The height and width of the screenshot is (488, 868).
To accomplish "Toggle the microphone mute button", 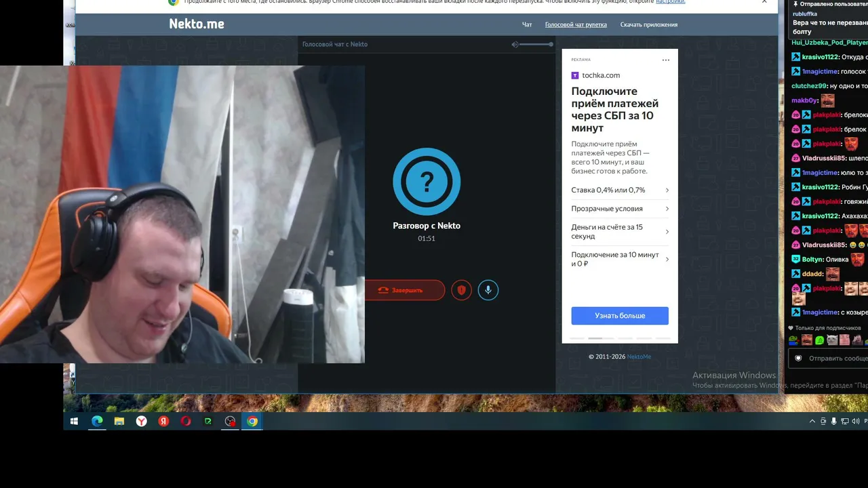I will (x=488, y=290).
